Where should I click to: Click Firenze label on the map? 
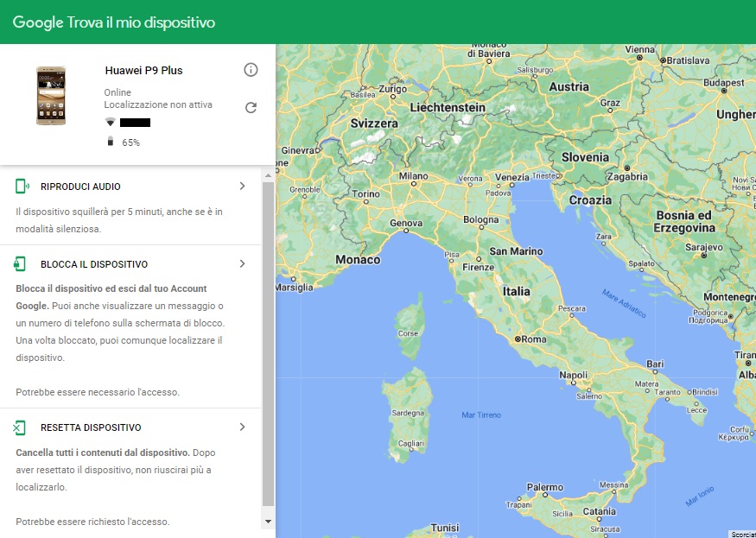pos(479,267)
